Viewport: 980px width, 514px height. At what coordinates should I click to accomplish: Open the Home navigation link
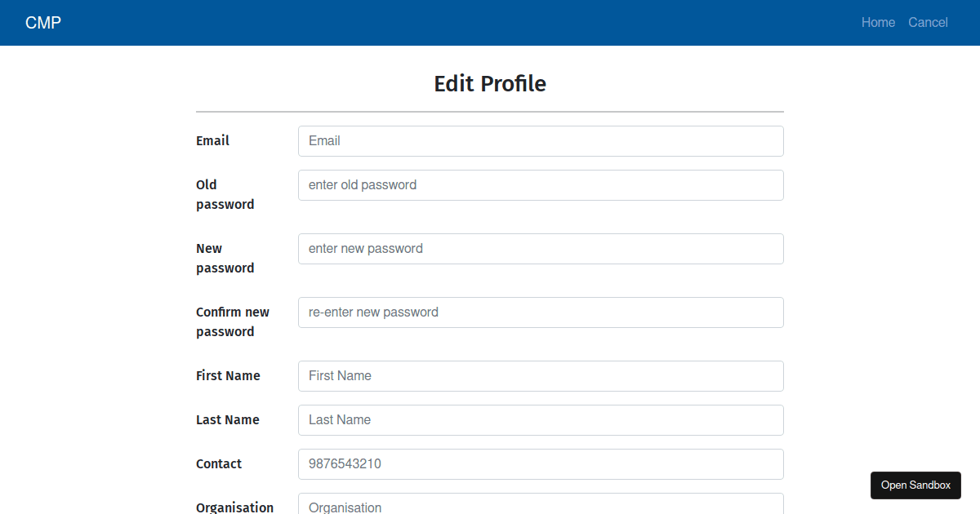coord(878,22)
